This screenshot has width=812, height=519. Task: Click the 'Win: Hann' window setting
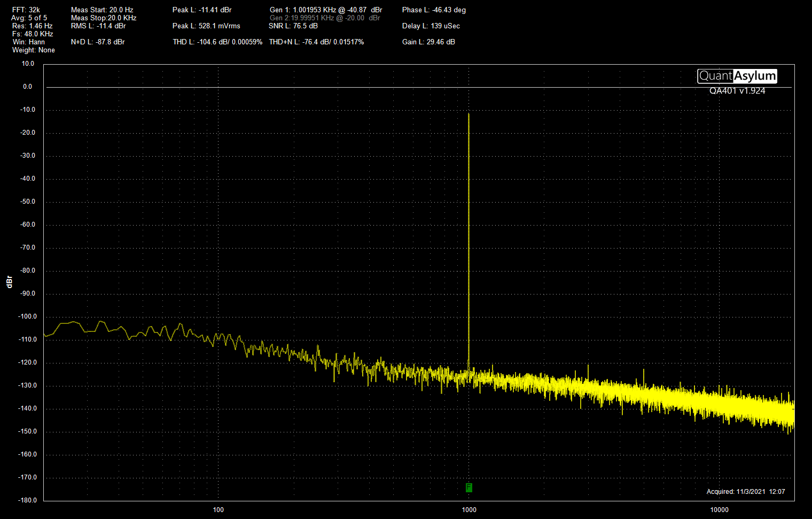coord(29,42)
